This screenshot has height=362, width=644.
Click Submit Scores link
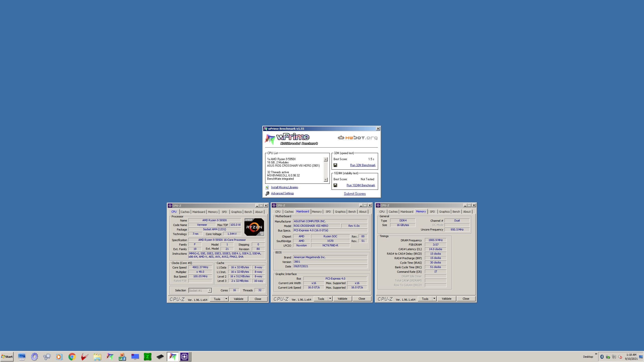coord(355,194)
